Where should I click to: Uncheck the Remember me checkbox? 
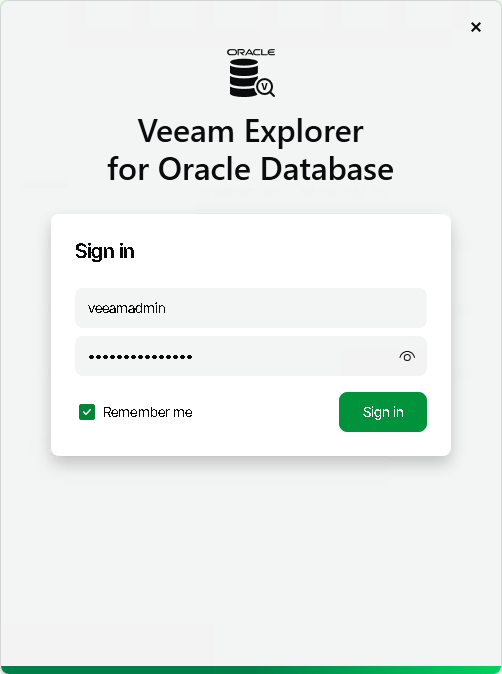click(x=87, y=412)
